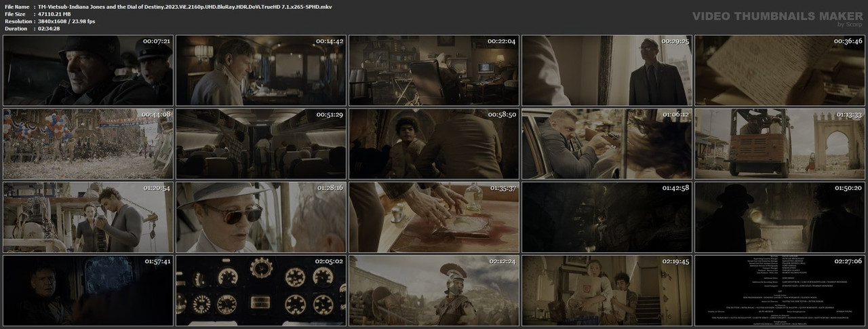Screen dimensions: 868x329
Task: Select the thumbnail at 00:36:46
Action: point(779,70)
